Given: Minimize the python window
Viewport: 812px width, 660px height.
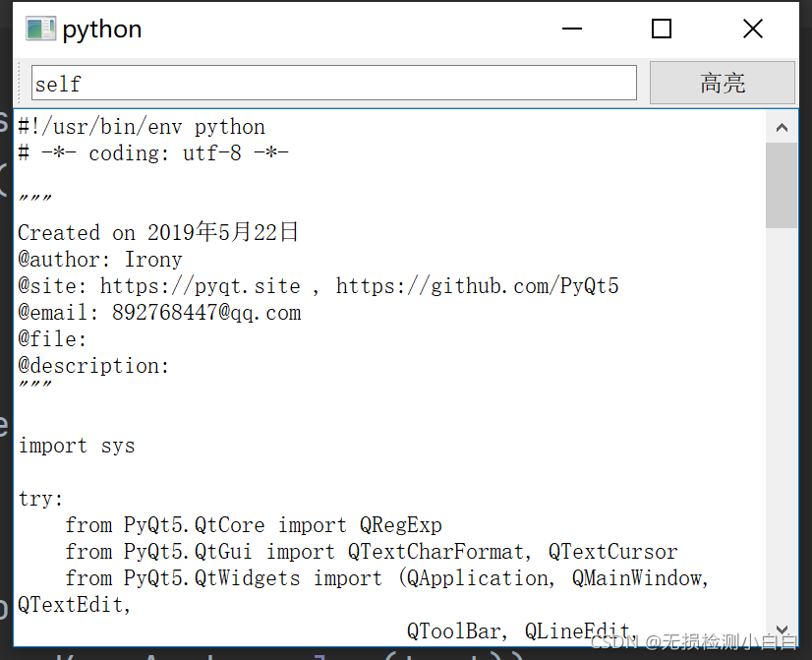Looking at the screenshot, I should [x=572, y=29].
